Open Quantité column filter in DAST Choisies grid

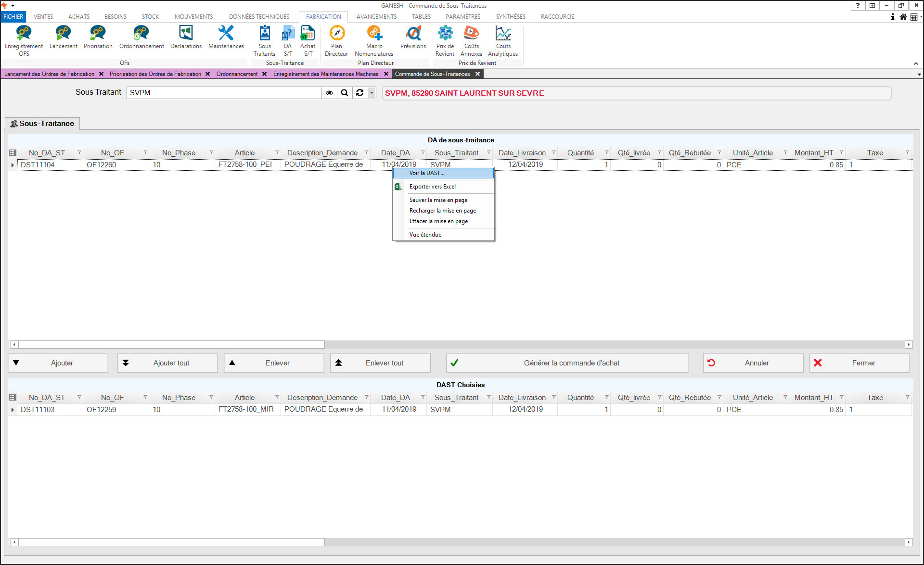pos(606,397)
